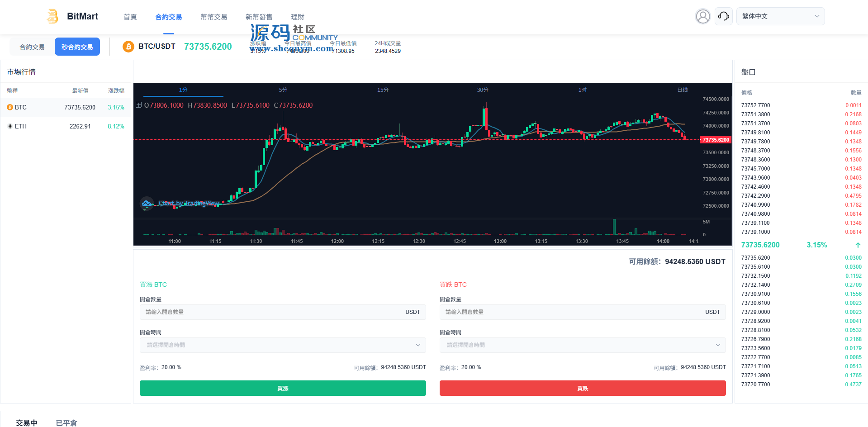The height and width of the screenshot is (427, 868).
Task: Click the 買漲 開倉數量 input field
Action: coord(271,312)
